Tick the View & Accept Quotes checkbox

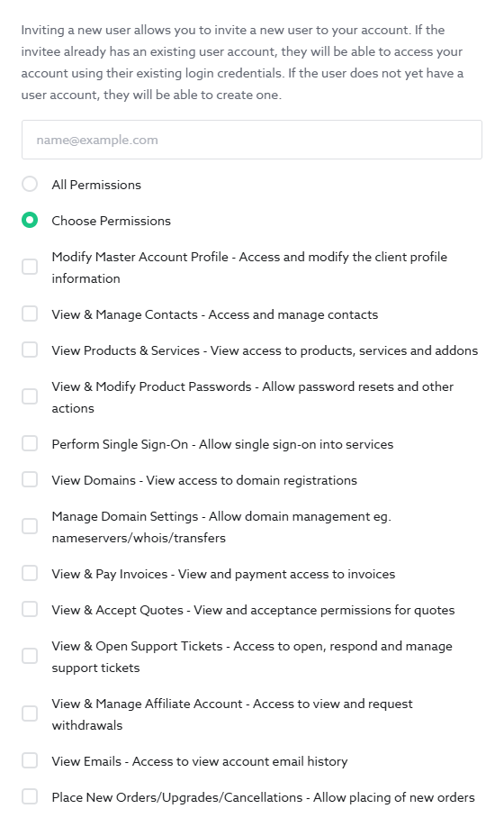(x=30, y=609)
